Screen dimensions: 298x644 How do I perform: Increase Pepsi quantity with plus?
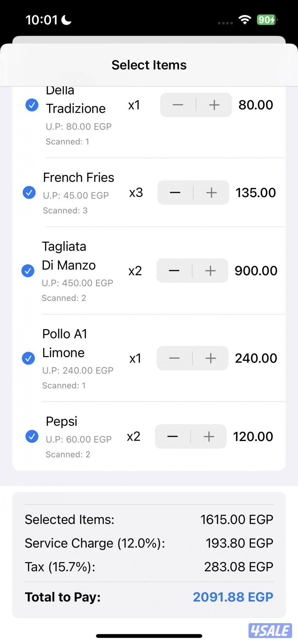click(x=209, y=436)
